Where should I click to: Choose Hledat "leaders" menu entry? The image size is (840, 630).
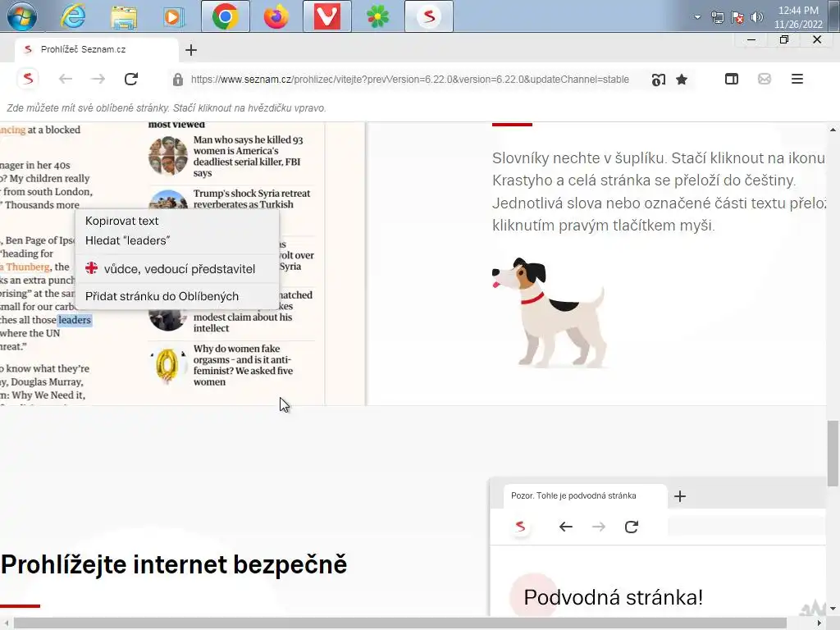[x=177, y=240]
